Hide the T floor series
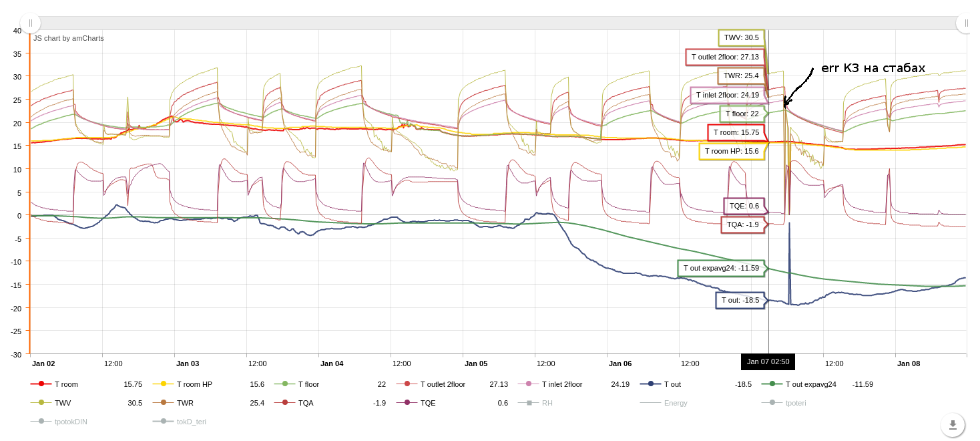980x441 pixels. (330, 384)
